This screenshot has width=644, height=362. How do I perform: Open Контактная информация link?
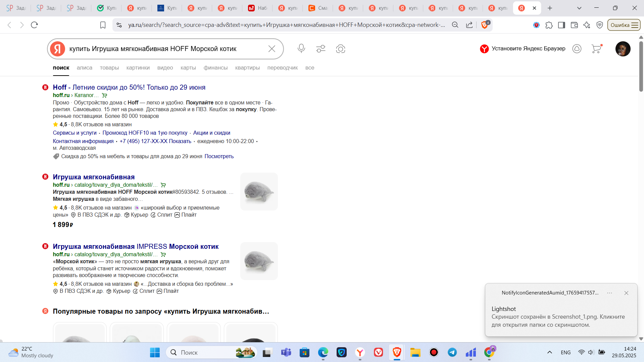click(83, 141)
